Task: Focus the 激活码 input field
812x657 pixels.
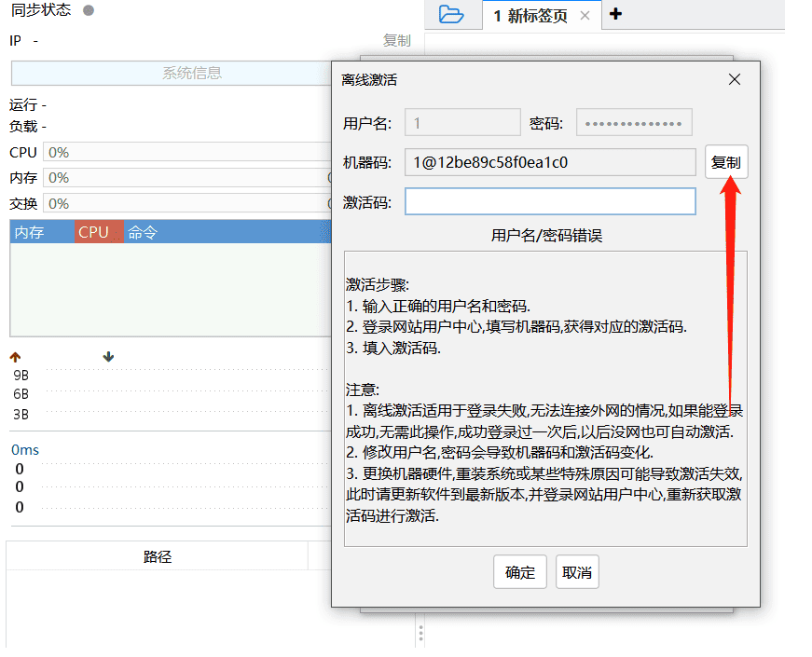Action: coord(550,201)
